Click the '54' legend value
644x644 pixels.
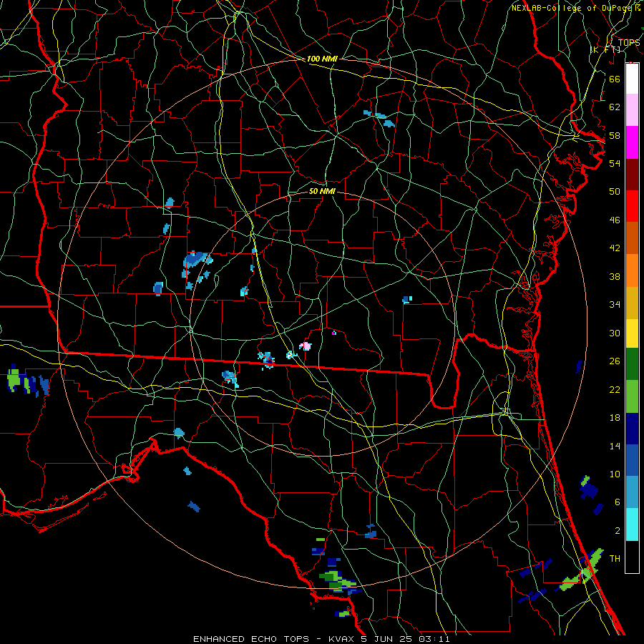[615, 163]
